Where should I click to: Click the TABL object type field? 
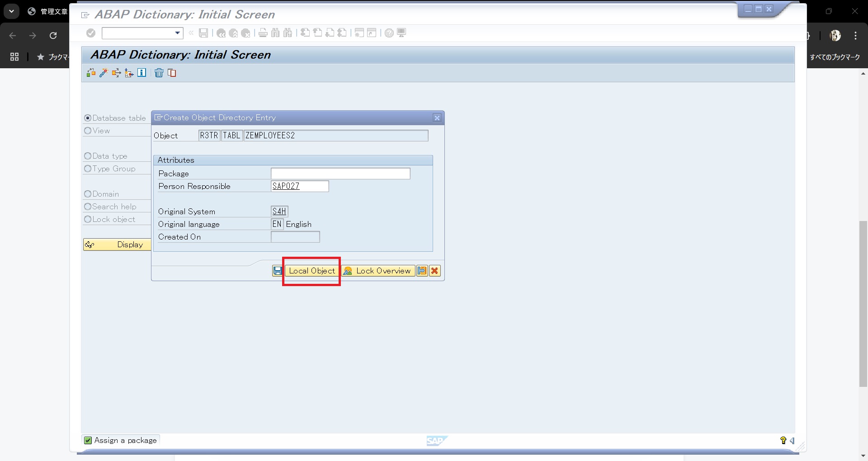pyautogui.click(x=232, y=136)
